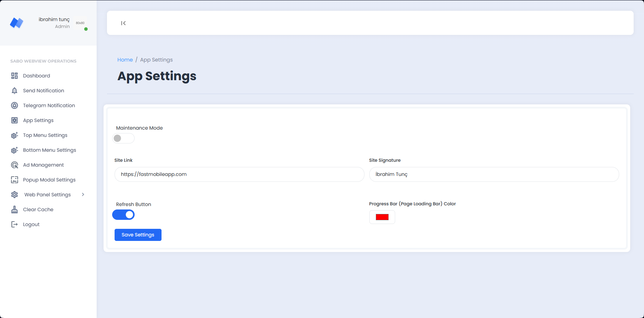Screen dimensions: 644x318
Task: Expand the Web Panel Settings chevron
Action: click(83, 195)
